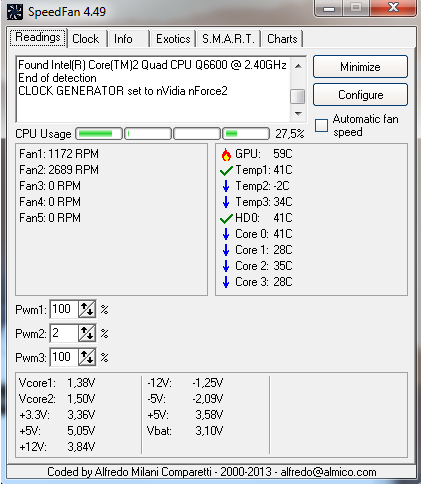Select the Fan3: 0 RPM reading

click(50, 186)
